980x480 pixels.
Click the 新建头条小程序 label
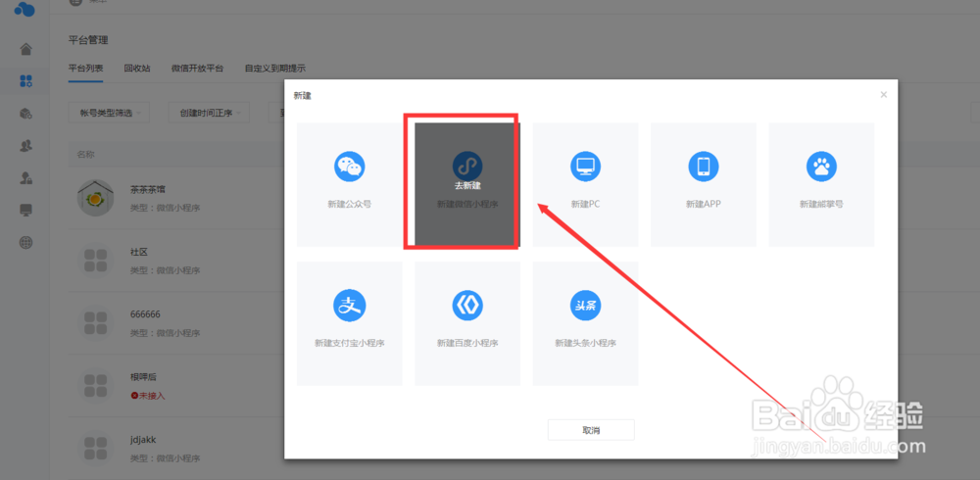[x=586, y=343]
